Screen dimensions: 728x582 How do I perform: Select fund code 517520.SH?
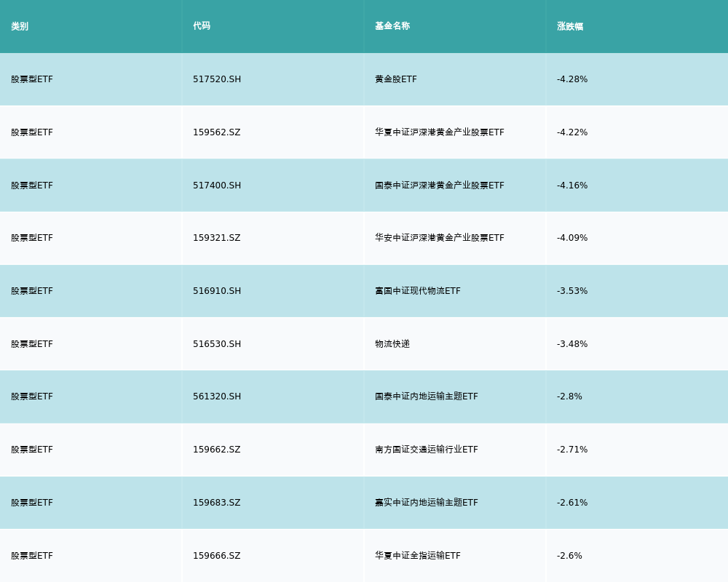point(217,79)
